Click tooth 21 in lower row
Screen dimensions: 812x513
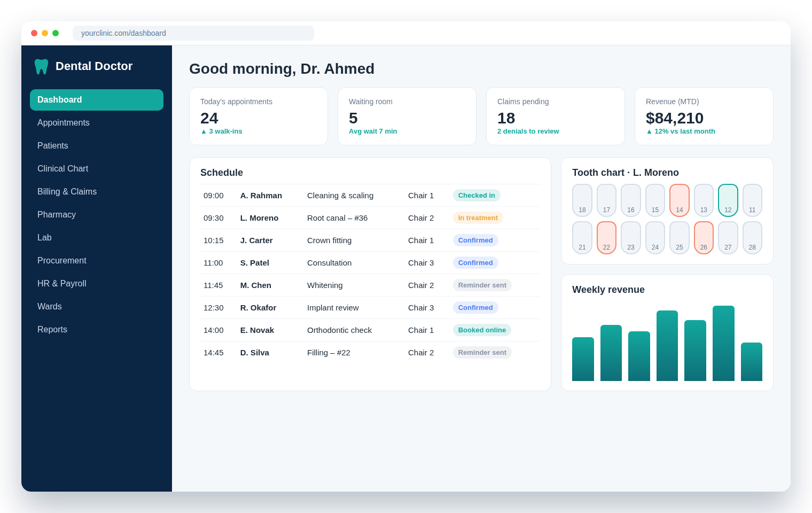[x=582, y=238]
